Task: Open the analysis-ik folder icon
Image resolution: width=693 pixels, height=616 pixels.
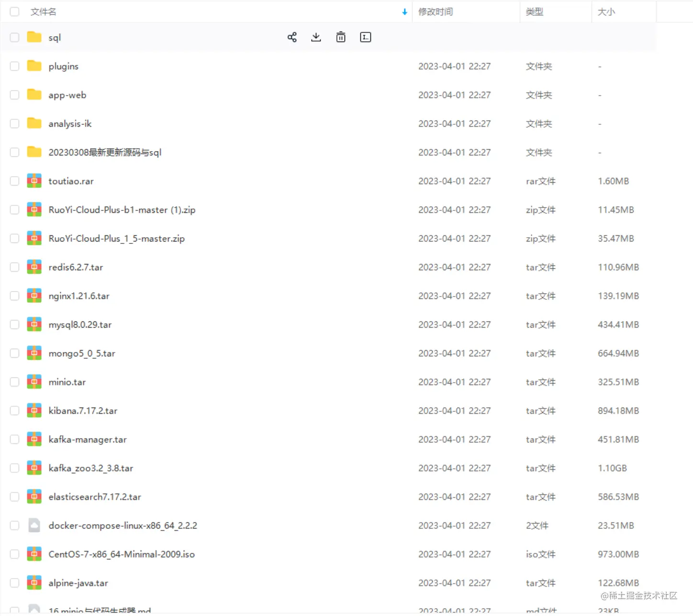Action: (34, 123)
